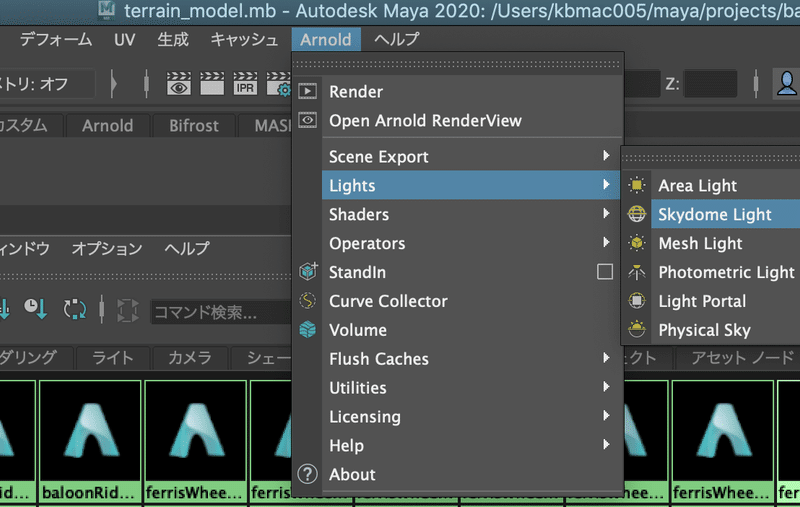
Task: Click the user account icon
Action: [786, 83]
